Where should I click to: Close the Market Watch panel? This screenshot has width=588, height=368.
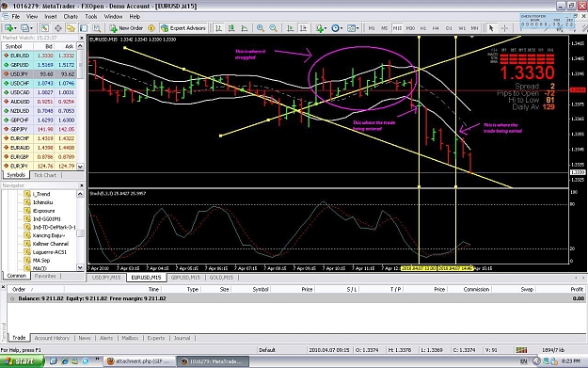[x=82, y=38]
